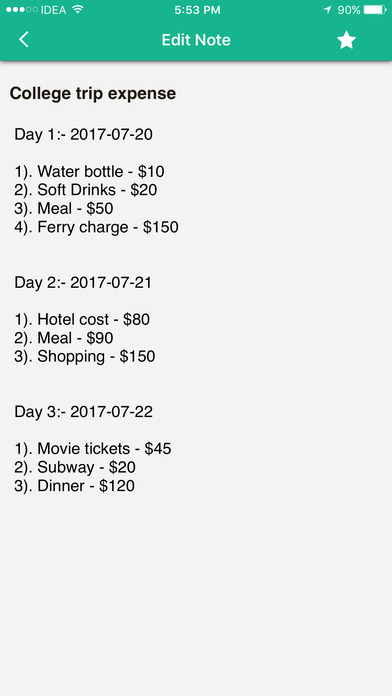This screenshot has width=392, height=696.
Task: Tap the Wi-Fi status icon
Action: point(78,9)
